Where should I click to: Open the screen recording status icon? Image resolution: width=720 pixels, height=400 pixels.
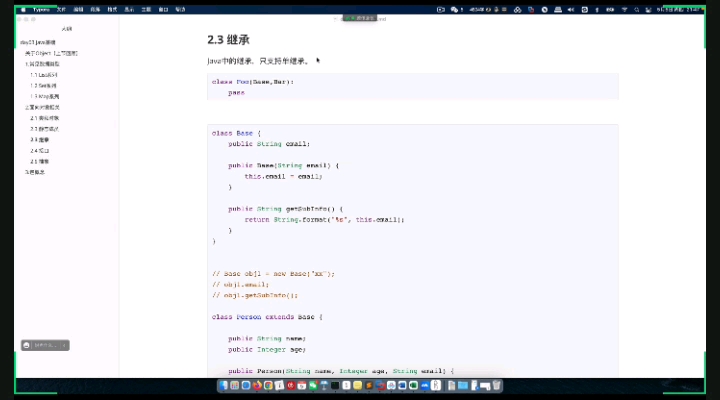(440, 10)
